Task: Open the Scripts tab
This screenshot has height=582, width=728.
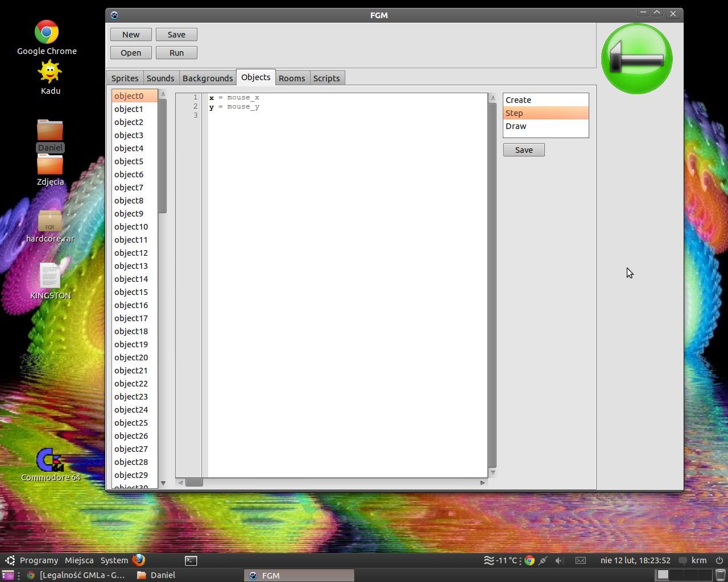Action: point(326,78)
